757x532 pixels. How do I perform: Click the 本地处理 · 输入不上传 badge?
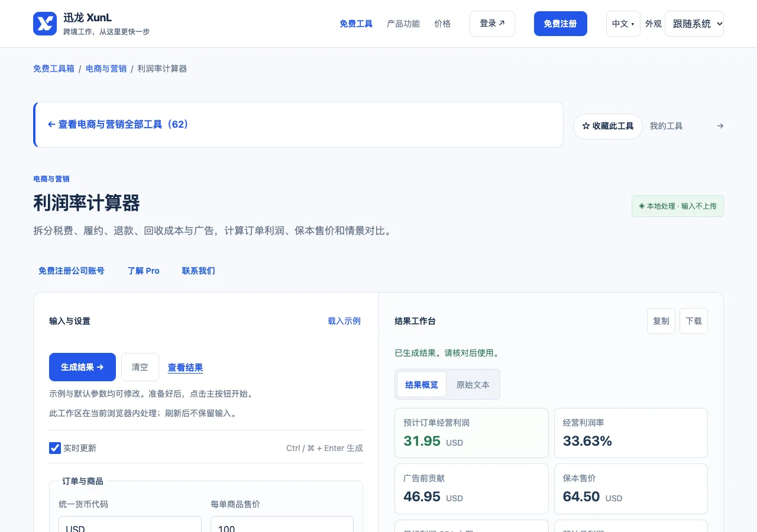coord(678,206)
